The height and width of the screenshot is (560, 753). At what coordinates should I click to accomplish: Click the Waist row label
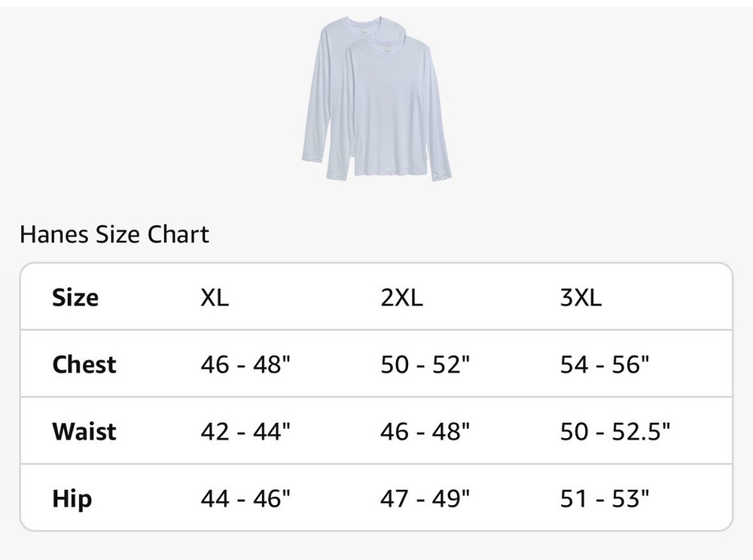point(84,431)
